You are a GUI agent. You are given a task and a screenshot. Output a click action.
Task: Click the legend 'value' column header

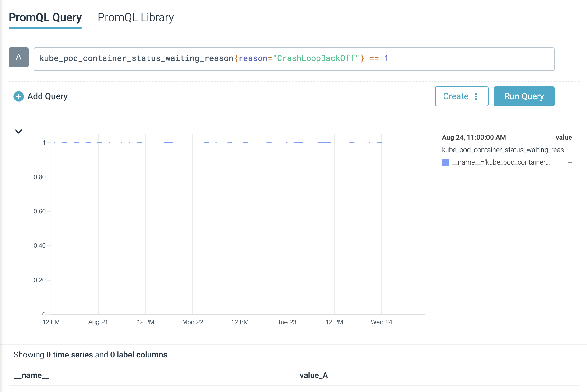click(x=564, y=138)
